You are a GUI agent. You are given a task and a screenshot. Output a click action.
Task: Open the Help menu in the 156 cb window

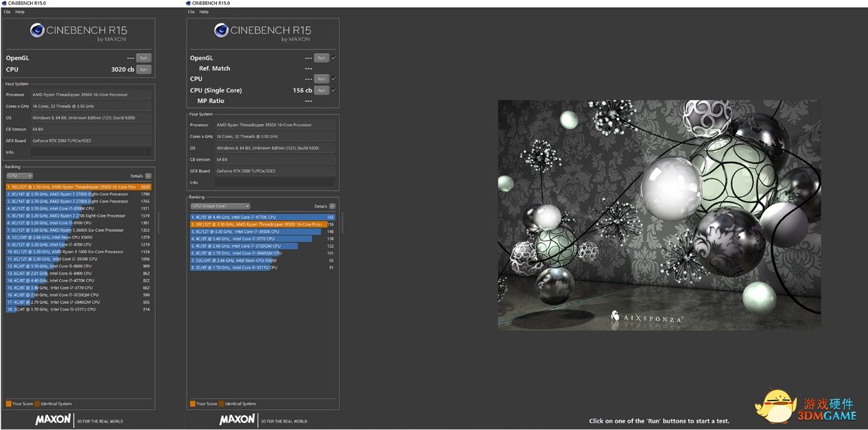coord(204,12)
